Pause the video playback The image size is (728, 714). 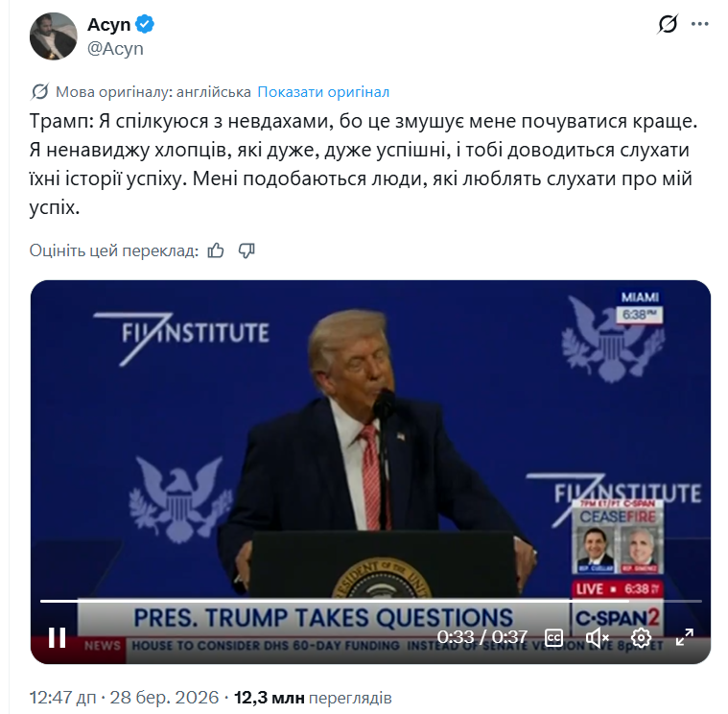click(x=58, y=637)
